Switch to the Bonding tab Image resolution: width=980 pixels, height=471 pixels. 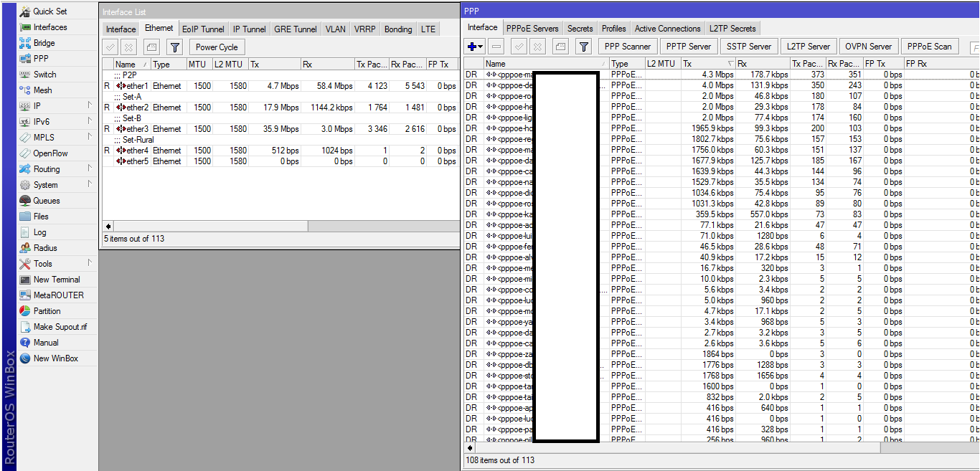coord(398,29)
